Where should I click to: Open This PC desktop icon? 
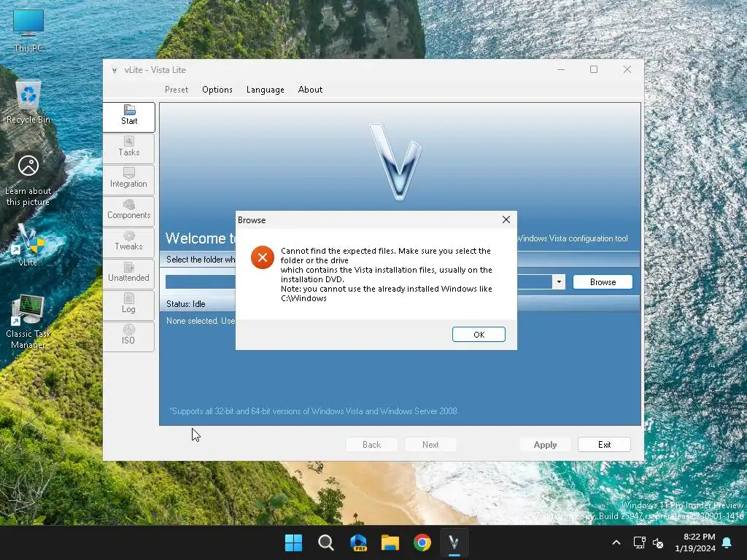pos(28,31)
